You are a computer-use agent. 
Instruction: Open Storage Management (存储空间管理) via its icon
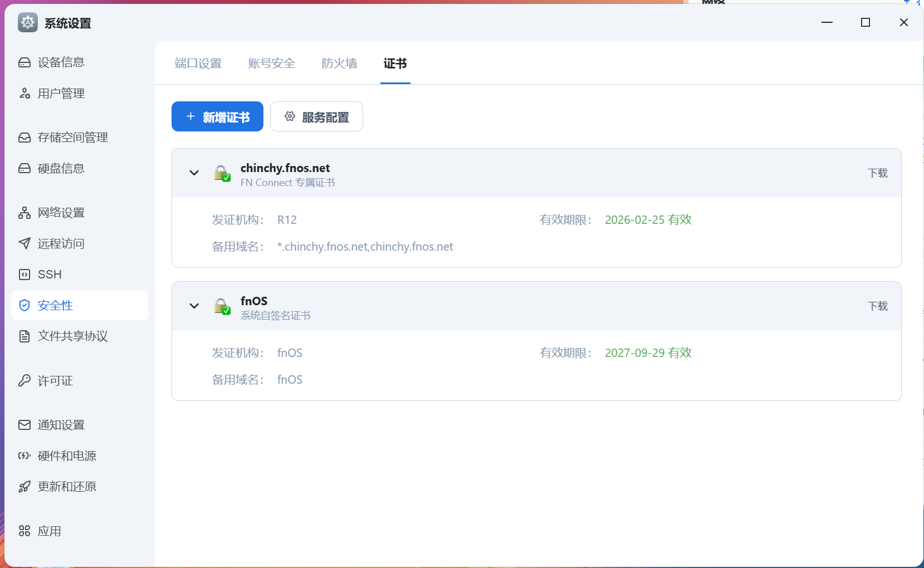[x=25, y=138]
